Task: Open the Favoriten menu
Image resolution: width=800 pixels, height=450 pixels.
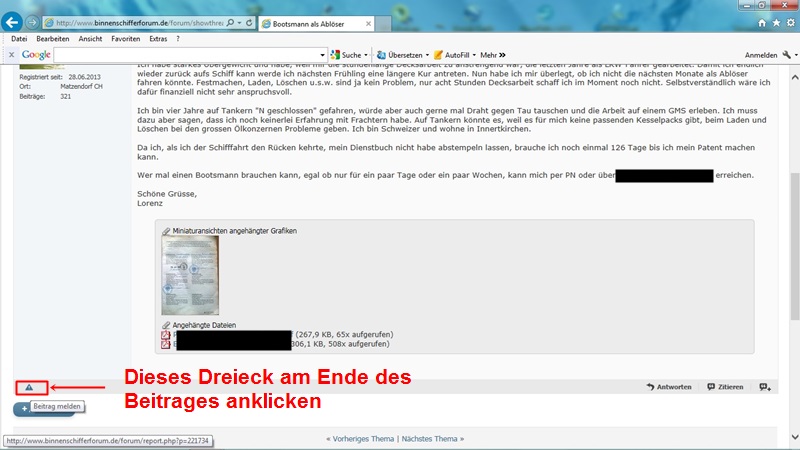Action: [126, 38]
